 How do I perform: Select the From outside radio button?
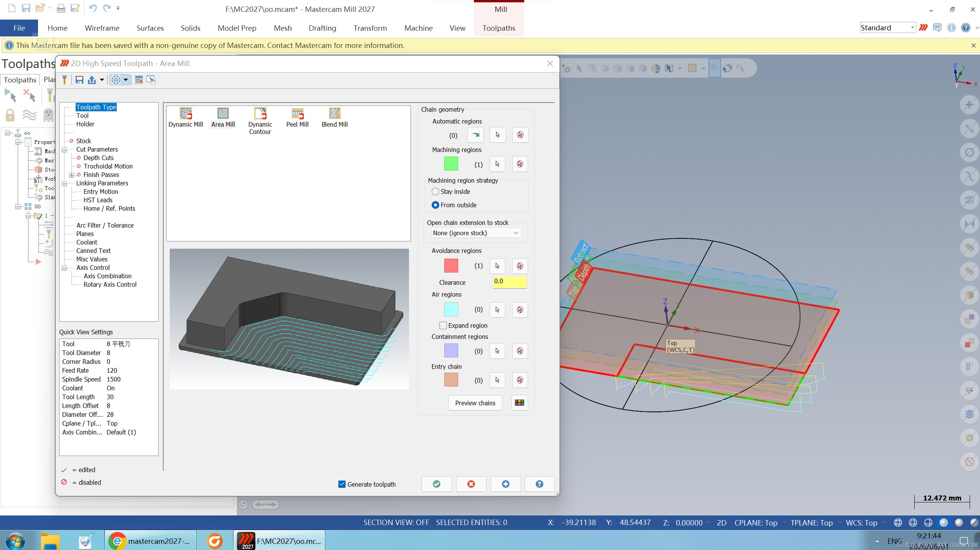coord(435,205)
